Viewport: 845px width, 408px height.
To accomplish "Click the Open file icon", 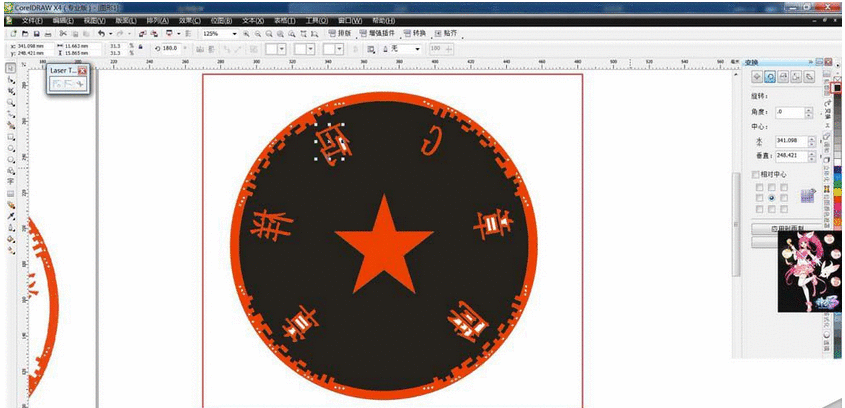I will click(25, 33).
